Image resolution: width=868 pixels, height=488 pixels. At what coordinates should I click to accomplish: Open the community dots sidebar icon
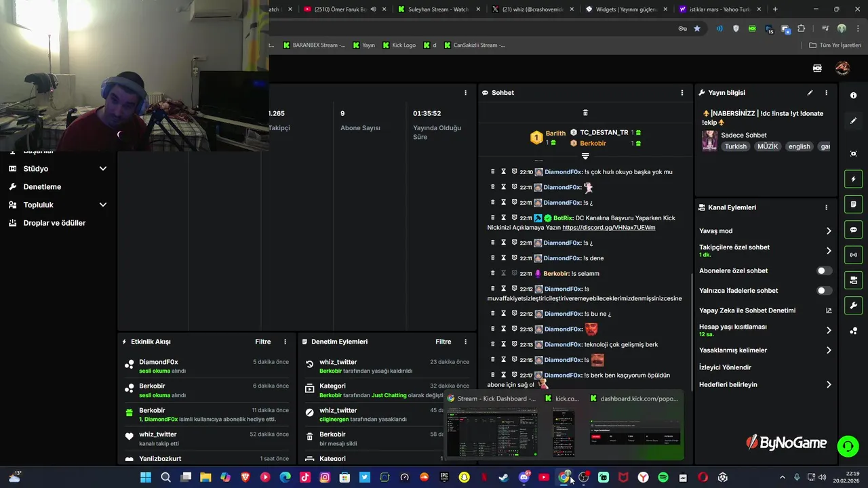point(853,331)
